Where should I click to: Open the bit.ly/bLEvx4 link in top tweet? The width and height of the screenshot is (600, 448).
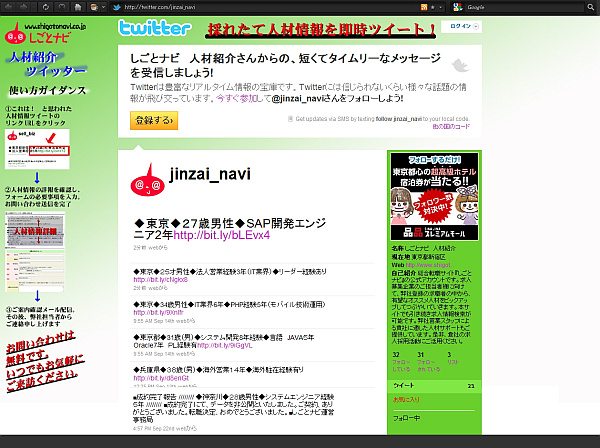[x=222, y=235]
